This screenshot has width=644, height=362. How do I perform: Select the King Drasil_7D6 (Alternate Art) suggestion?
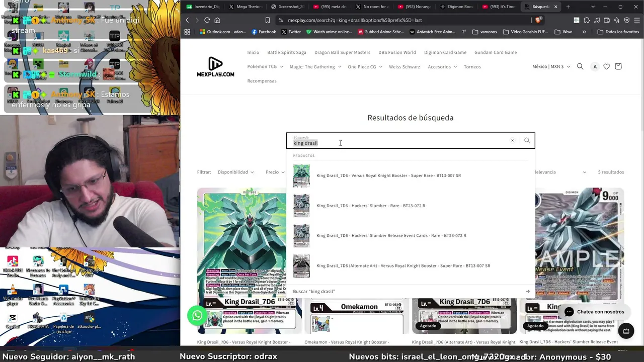(x=411, y=265)
